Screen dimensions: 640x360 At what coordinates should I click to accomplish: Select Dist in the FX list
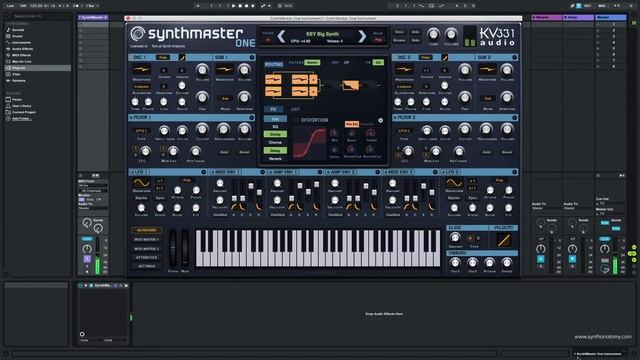pos(275,119)
